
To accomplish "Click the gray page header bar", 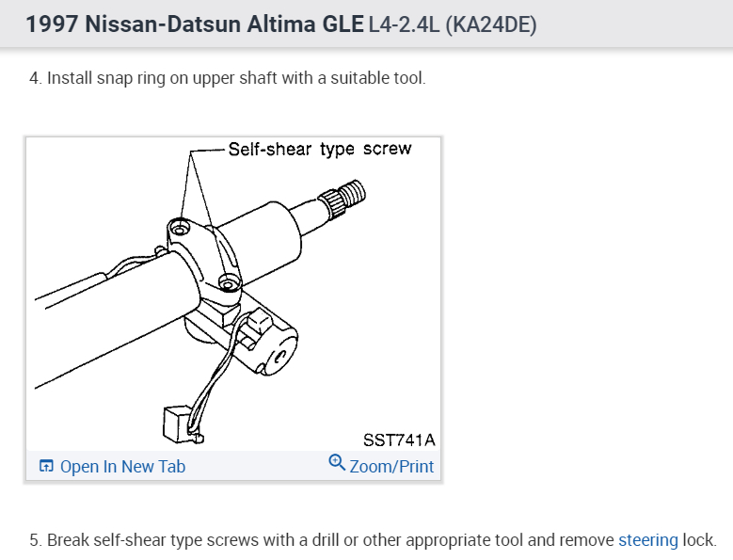I will 612,24.
